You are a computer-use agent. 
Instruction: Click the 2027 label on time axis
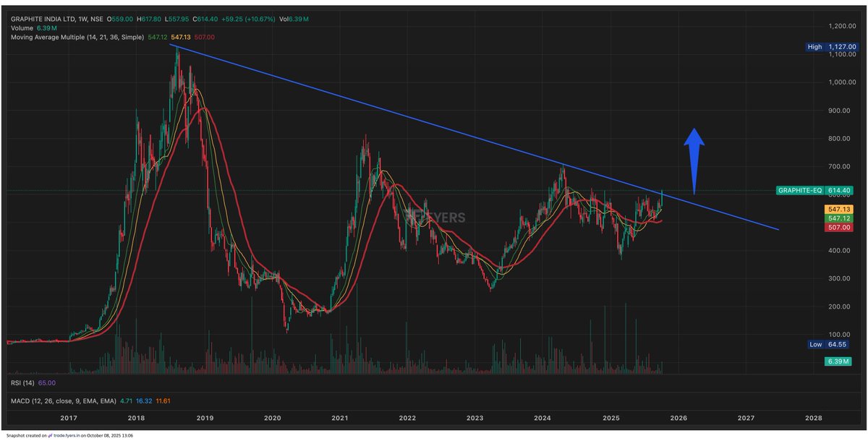[746, 418]
